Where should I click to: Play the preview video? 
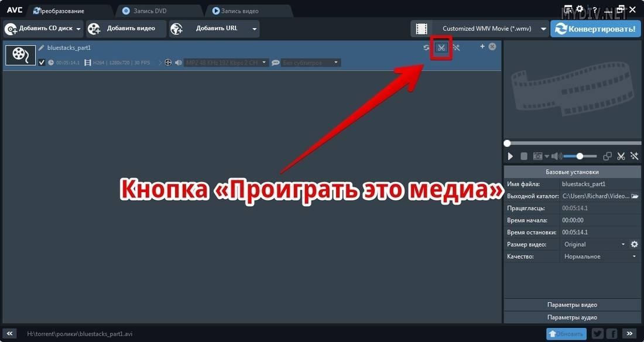click(x=511, y=156)
